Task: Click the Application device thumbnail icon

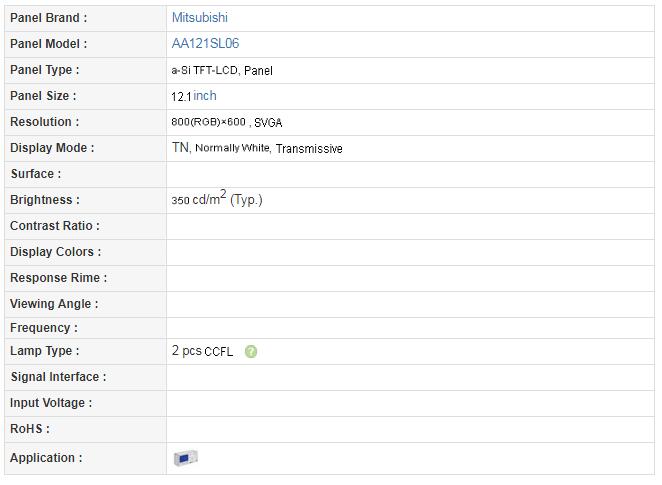Action: click(186, 458)
